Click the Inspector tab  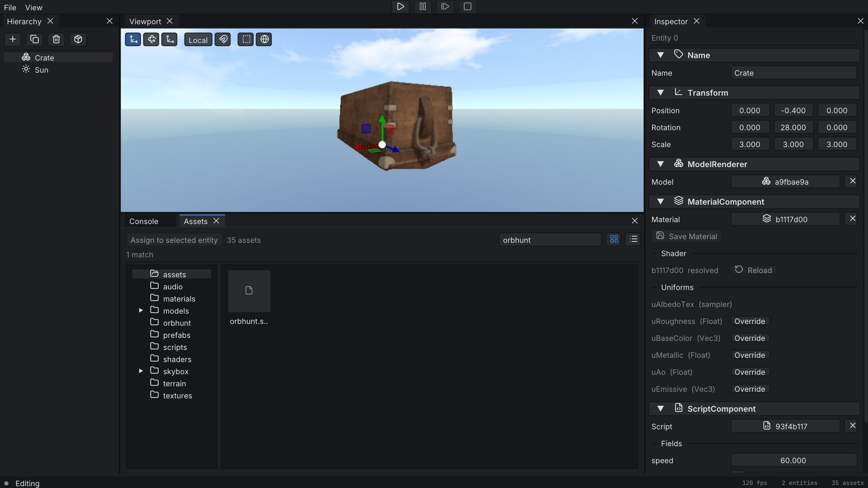tap(671, 21)
